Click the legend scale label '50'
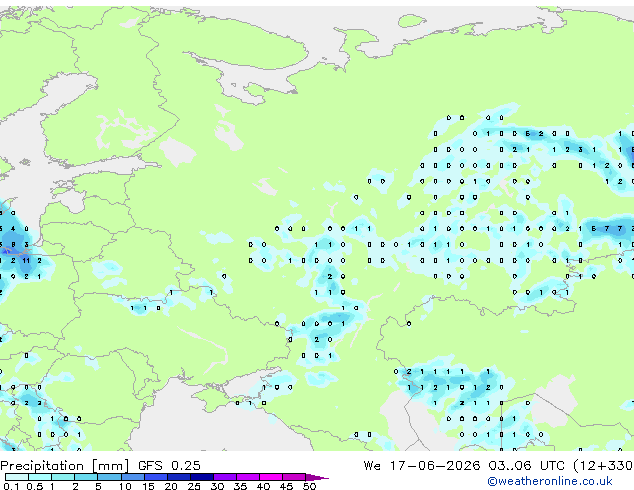 309,486
